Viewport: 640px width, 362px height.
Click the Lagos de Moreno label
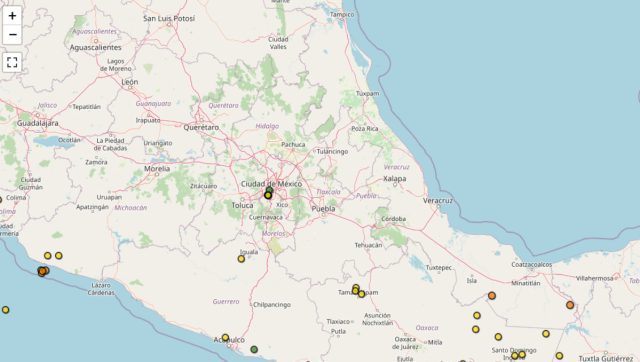(116, 65)
